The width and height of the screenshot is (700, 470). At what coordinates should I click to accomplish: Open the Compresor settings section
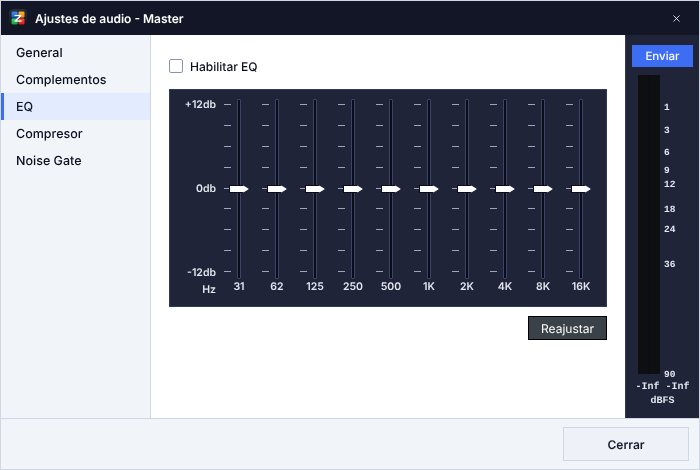pyautogui.click(x=75, y=133)
